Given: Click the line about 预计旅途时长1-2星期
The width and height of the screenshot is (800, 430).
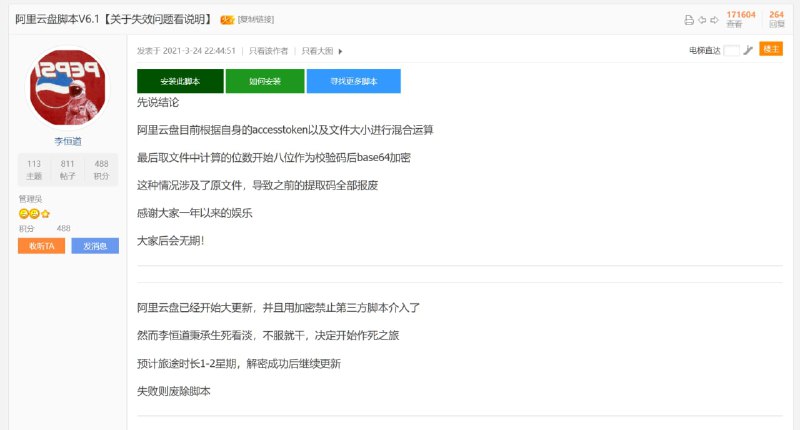Looking at the screenshot, I should 239,364.
